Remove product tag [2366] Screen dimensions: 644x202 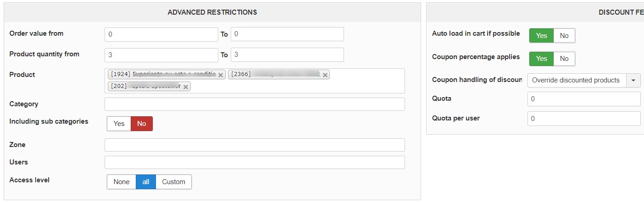point(325,75)
